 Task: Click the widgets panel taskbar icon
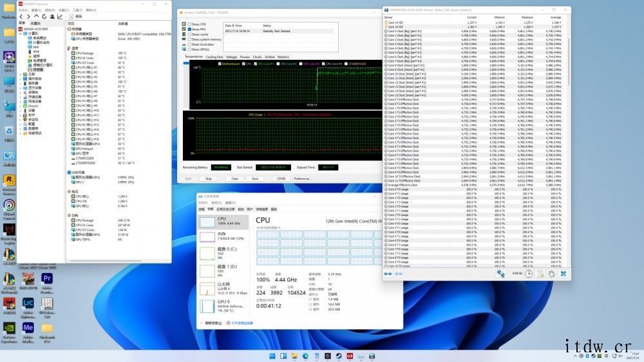(283, 356)
